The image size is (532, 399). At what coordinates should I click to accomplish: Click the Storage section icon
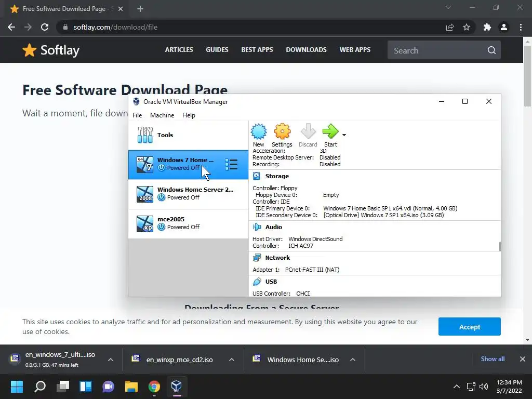tap(257, 176)
